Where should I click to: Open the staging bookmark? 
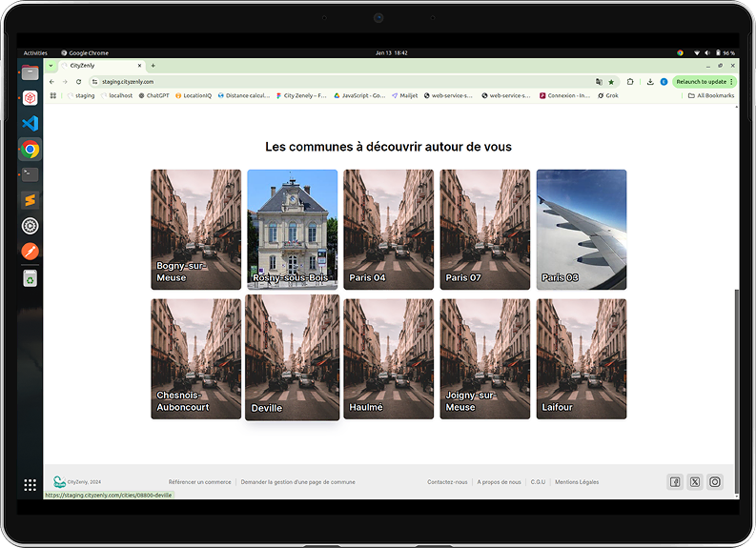click(81, 95)
